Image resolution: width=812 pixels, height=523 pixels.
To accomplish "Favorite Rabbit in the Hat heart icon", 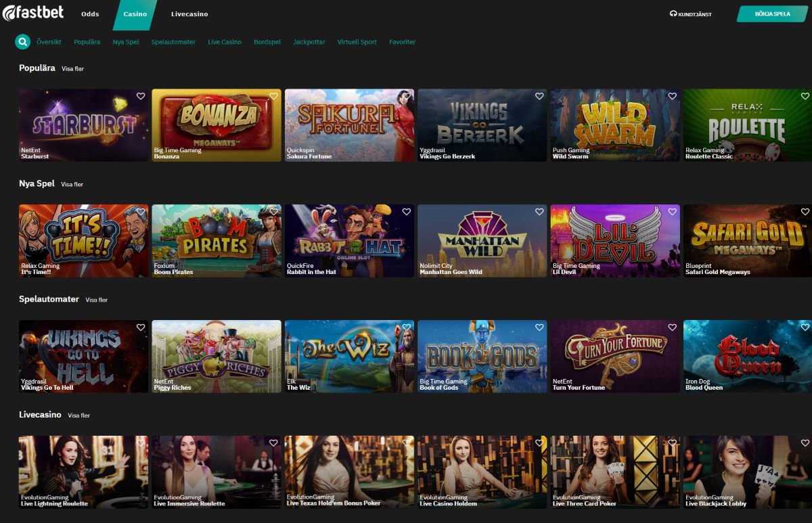I will 407,212.
